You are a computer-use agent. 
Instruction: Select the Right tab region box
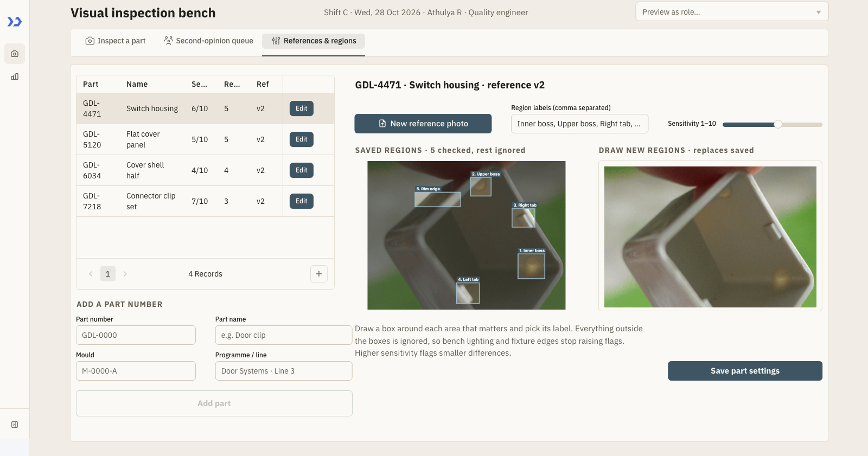tap(524, 218)
